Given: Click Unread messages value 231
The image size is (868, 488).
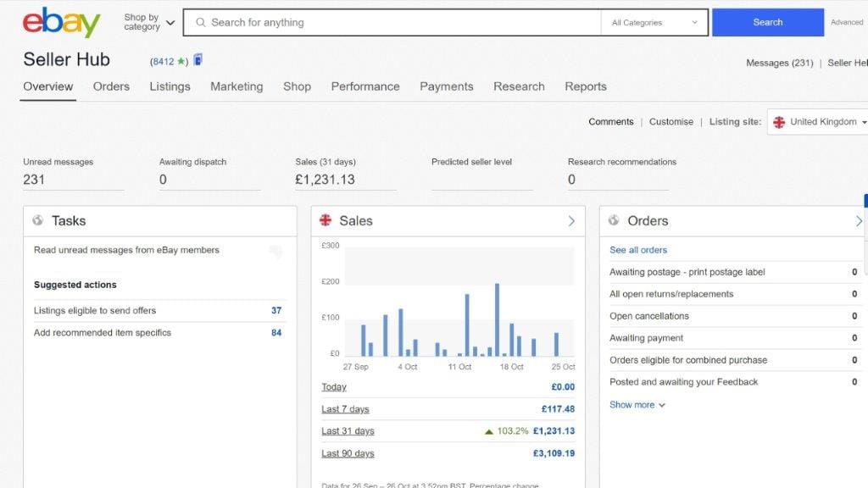Looking at the screenshot, I should [34, 180].
